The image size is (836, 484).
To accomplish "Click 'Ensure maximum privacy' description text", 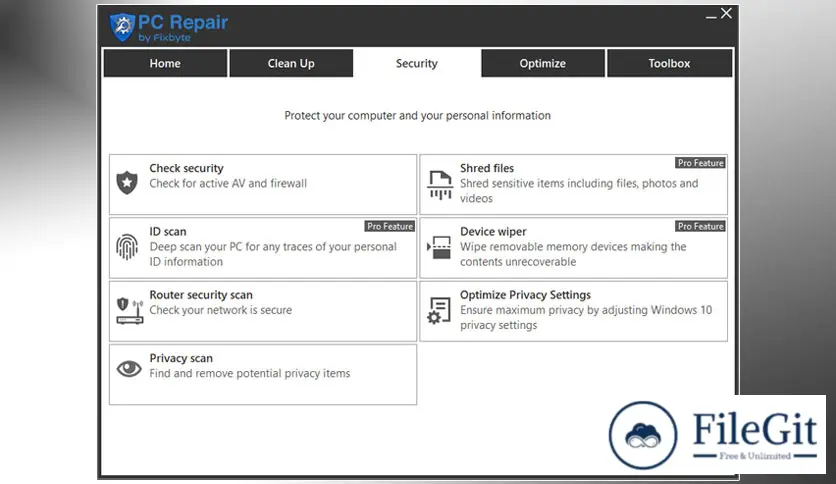I will point(586,318).
